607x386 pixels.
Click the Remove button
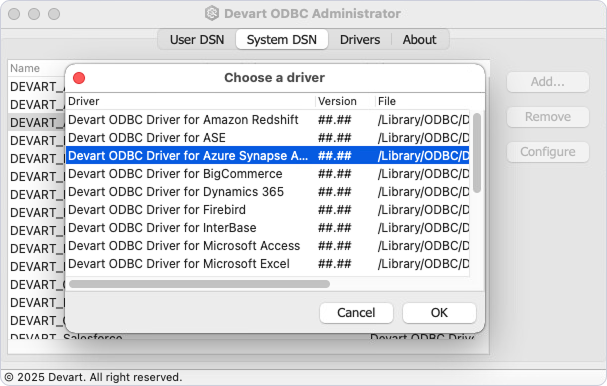(547, 117)
